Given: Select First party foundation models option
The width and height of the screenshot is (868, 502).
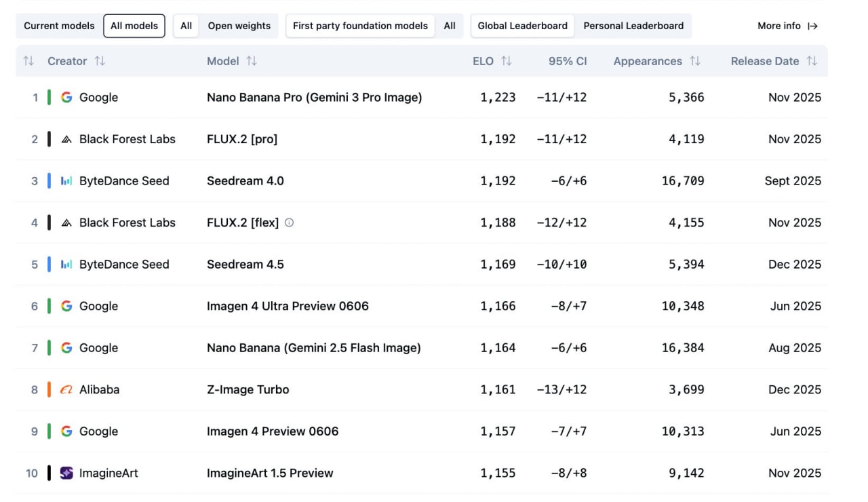Looking at the screenshot, I should [x=360, y=26].
